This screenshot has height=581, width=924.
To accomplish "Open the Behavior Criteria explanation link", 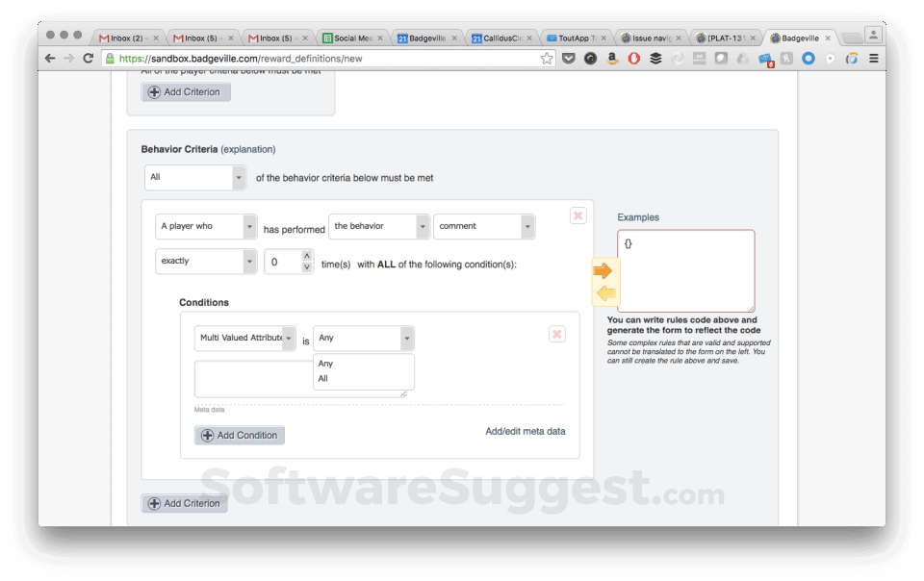I will pos(248,149).
